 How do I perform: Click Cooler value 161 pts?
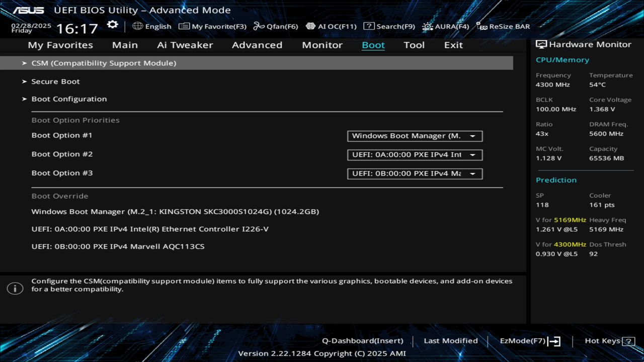click(602, 205)
